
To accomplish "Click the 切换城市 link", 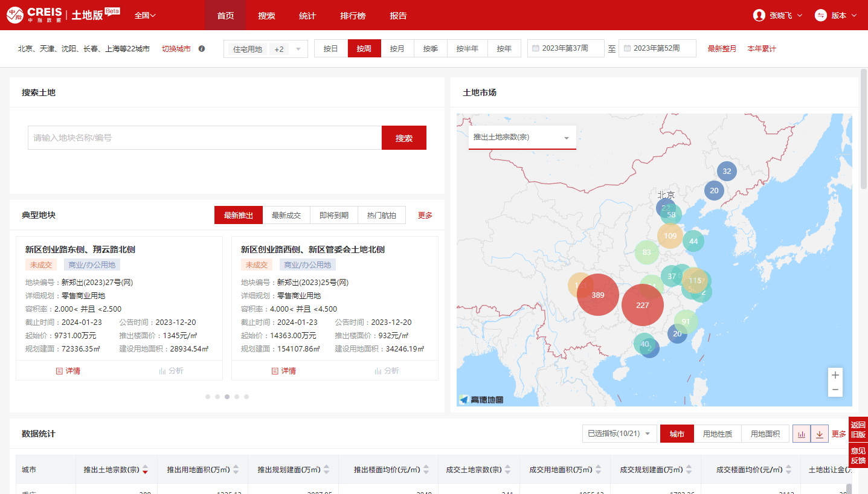I will click(176, 49).
